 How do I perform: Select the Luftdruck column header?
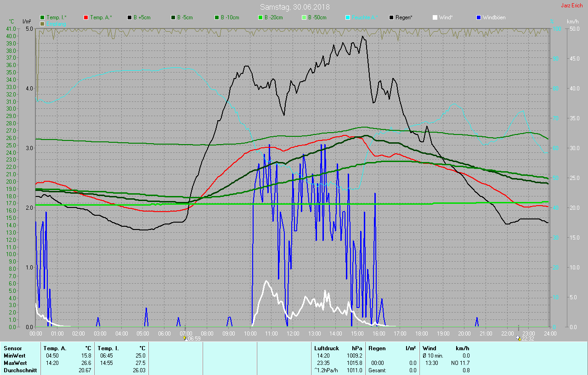pyautogui.click(x=326, y=348)
